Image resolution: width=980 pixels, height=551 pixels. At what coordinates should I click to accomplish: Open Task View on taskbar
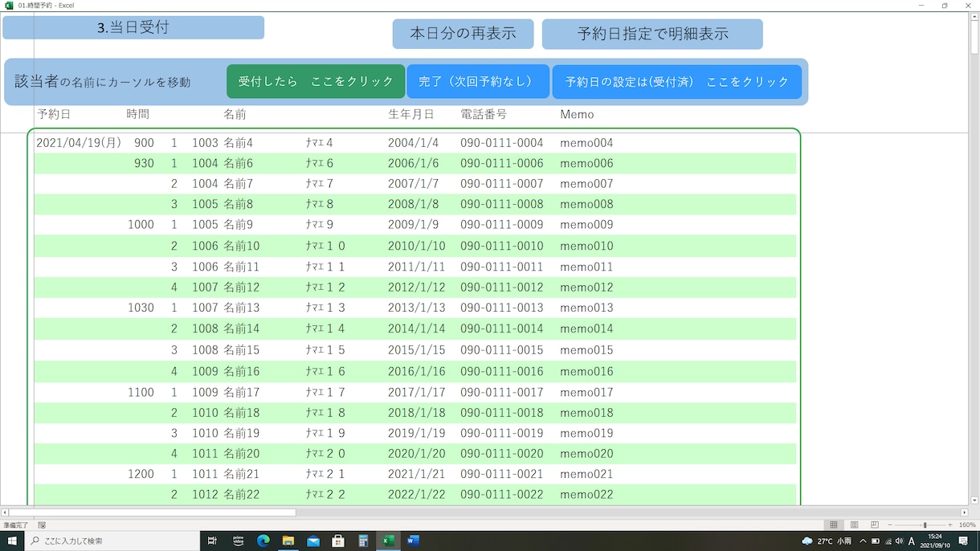click(x=212, y=541)
